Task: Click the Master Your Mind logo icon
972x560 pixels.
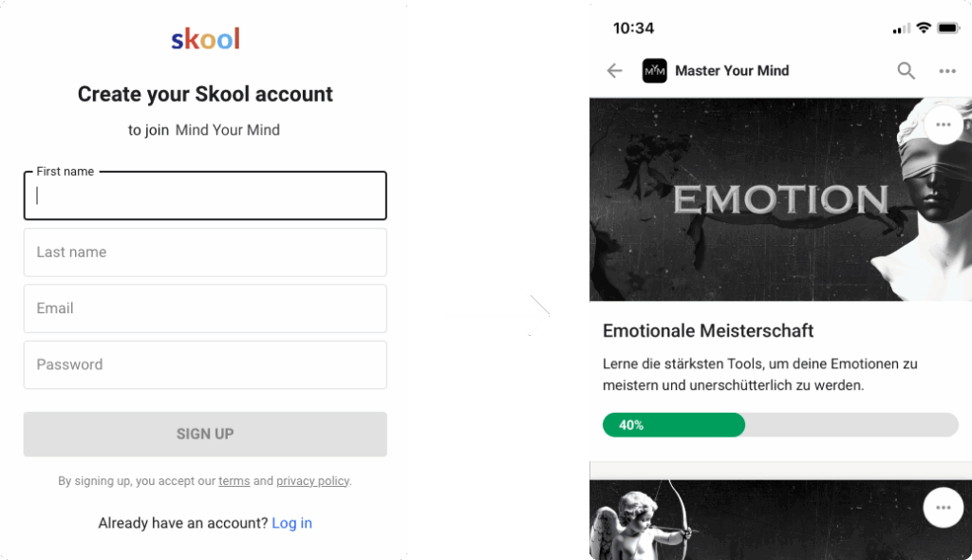Action: tap(655, 70)
